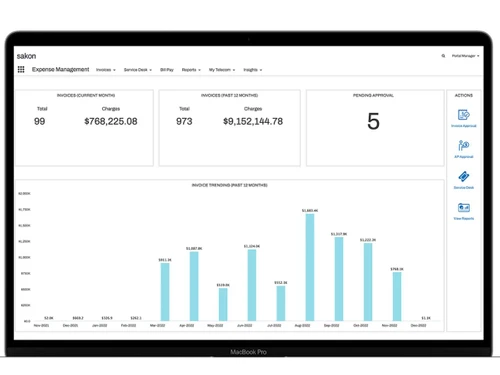
Task: Open the Bill Pay menu item
Action: click(167, 70)
